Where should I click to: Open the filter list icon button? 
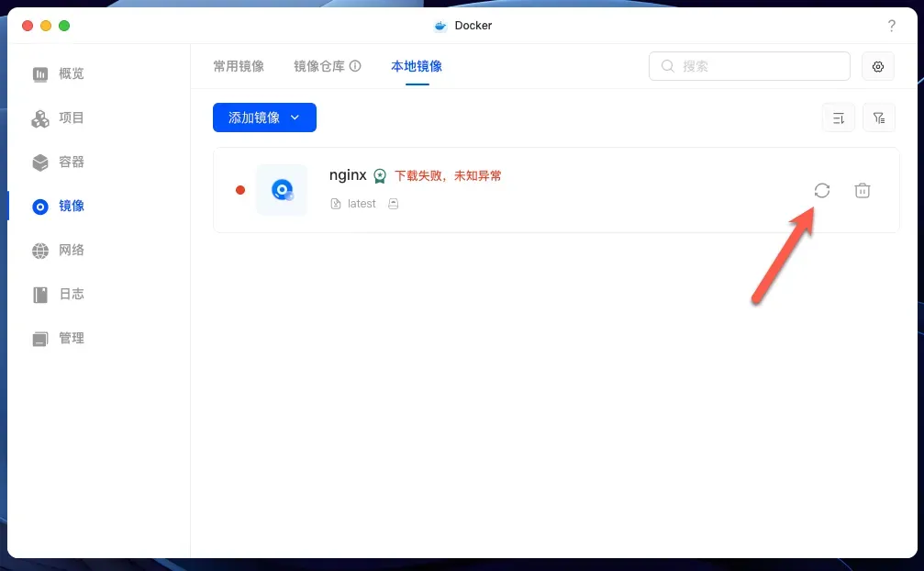[879, 118]
